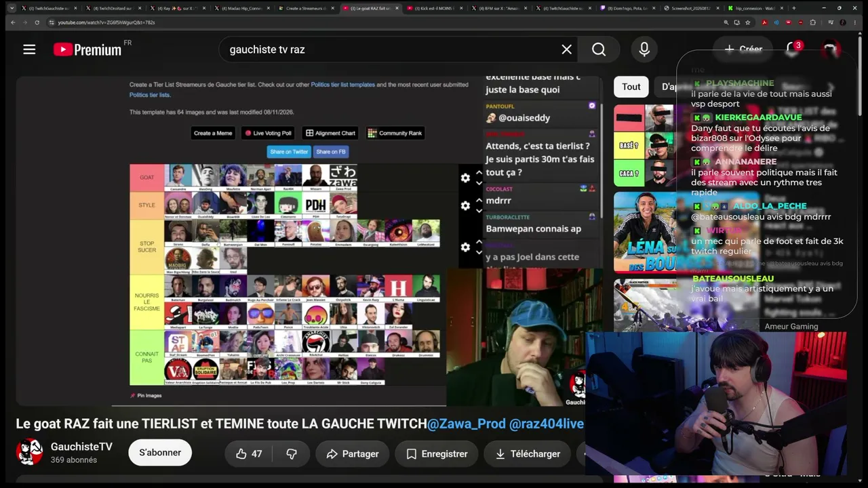Screen dimensions: 868x488
Task: Open the Alignment Chart button
Action: [330, 133]
